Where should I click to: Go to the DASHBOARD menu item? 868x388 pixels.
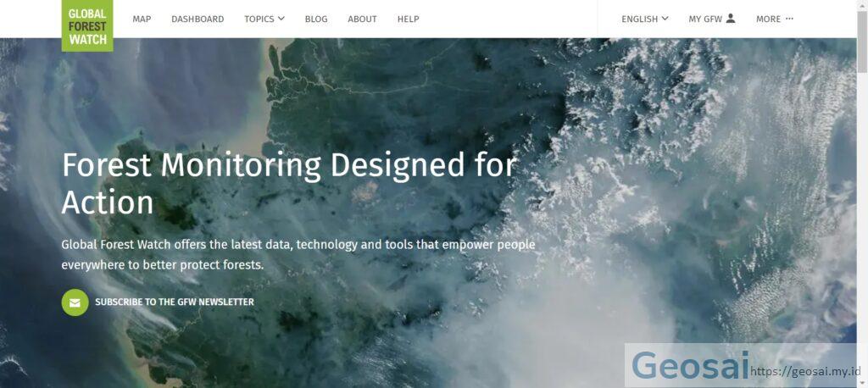198,19
